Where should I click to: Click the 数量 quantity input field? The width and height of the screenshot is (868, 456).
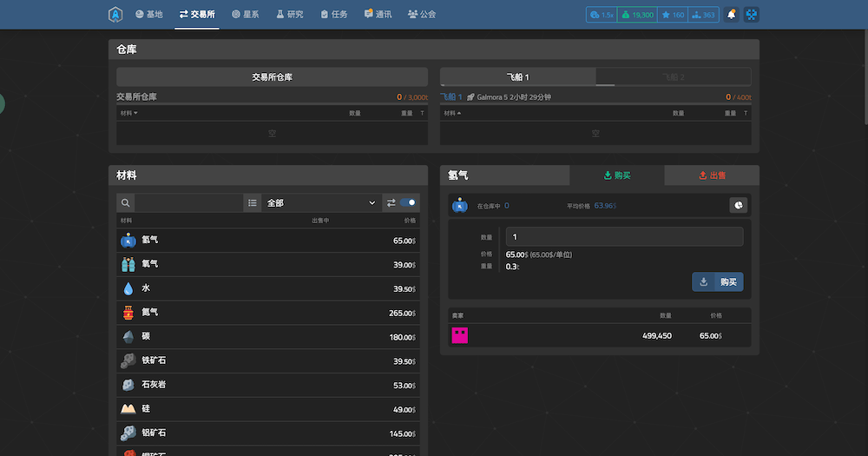coord(624,236)
